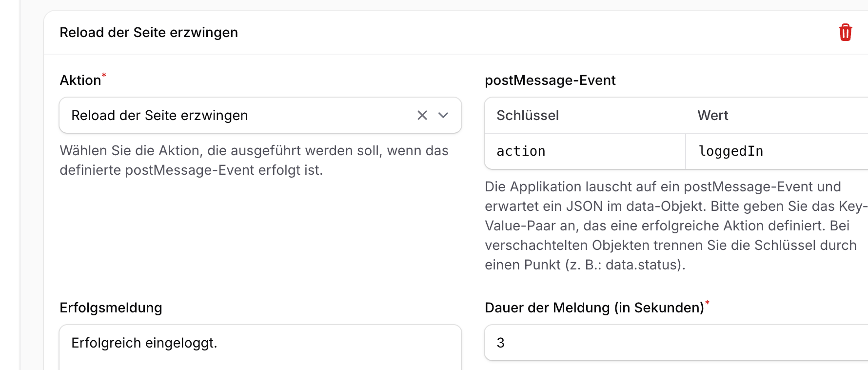Delete the 'Reload der Seite erzwingen' card via trash icon
The image size is (868, 370).
coord(845,33)
